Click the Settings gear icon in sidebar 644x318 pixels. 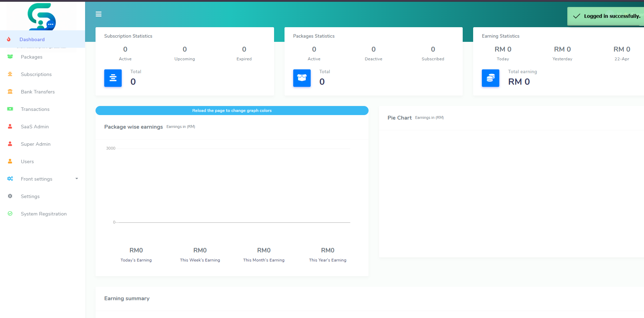pos(10,196)
